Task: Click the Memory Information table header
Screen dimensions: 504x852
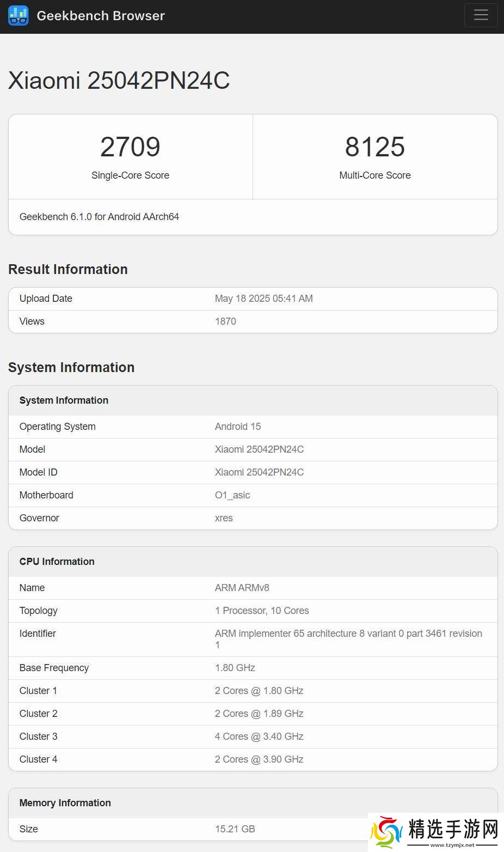Action: (x=65, y=803)
